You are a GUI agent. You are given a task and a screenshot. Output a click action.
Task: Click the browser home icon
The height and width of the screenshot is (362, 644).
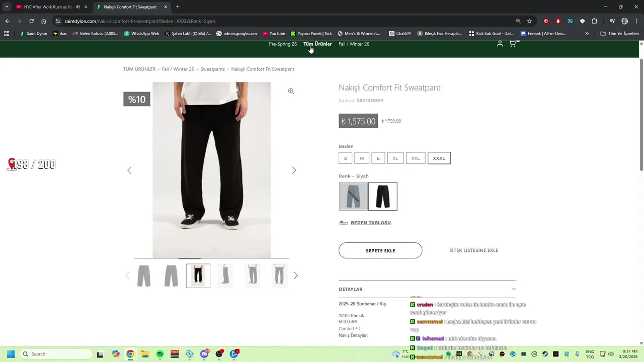(44, 21)
